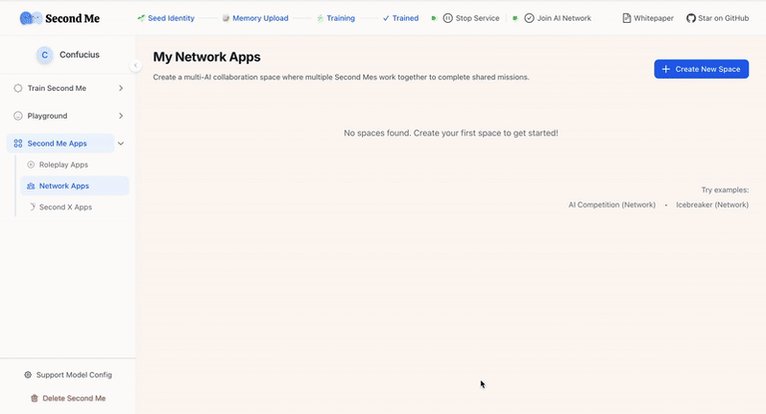This screenshot has height=414, width=766.
Task: Click the Join AI Network check icon
Action: pyautogui.click(x=529, y=18)
